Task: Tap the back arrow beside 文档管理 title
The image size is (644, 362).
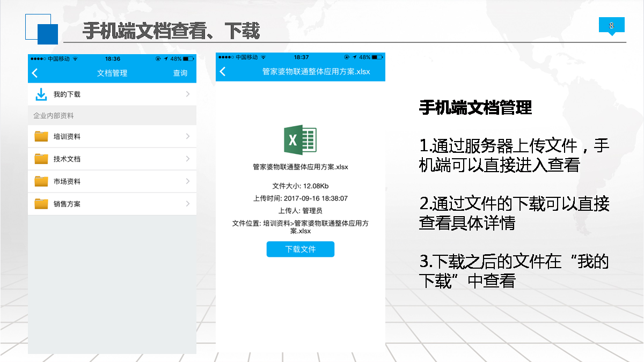Action: point(35,73)
